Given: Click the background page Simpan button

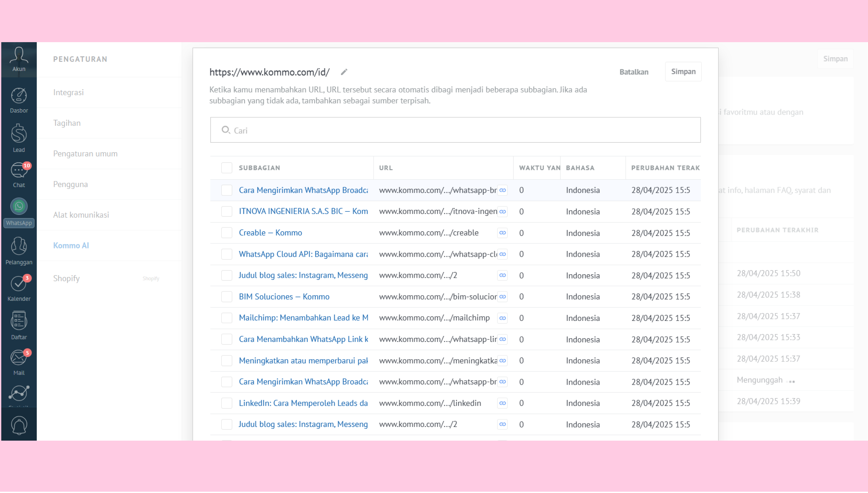Looking at the screenshot, I should (x=835, y=59).
